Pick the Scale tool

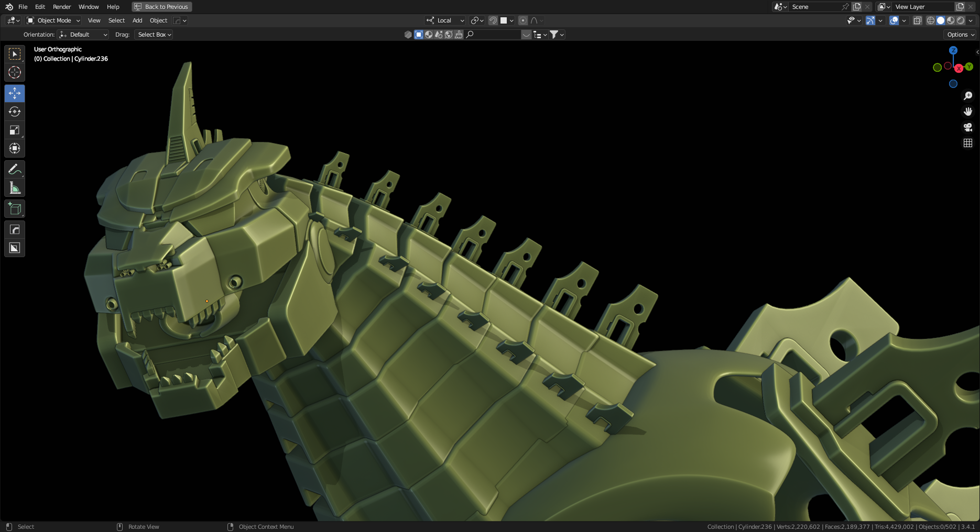pos(15,130)
